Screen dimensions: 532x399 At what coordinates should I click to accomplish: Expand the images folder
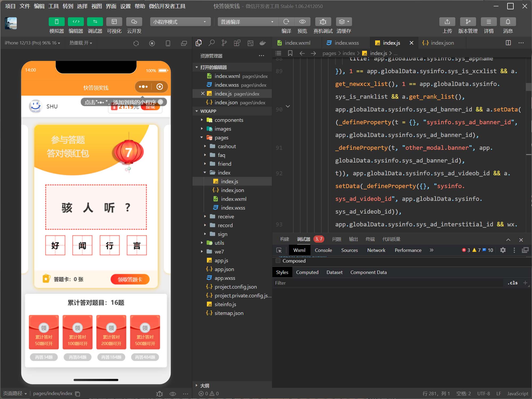point(232,129)
